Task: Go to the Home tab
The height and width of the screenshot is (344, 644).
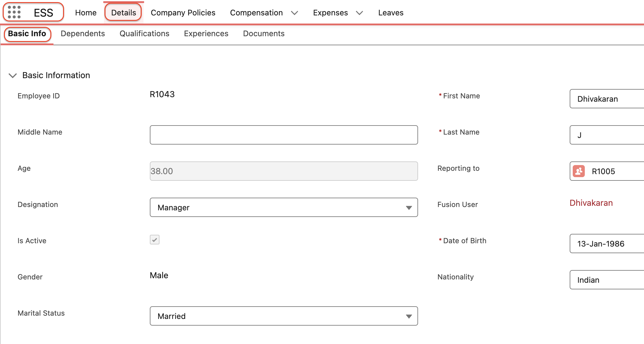Action: (86, 13)
